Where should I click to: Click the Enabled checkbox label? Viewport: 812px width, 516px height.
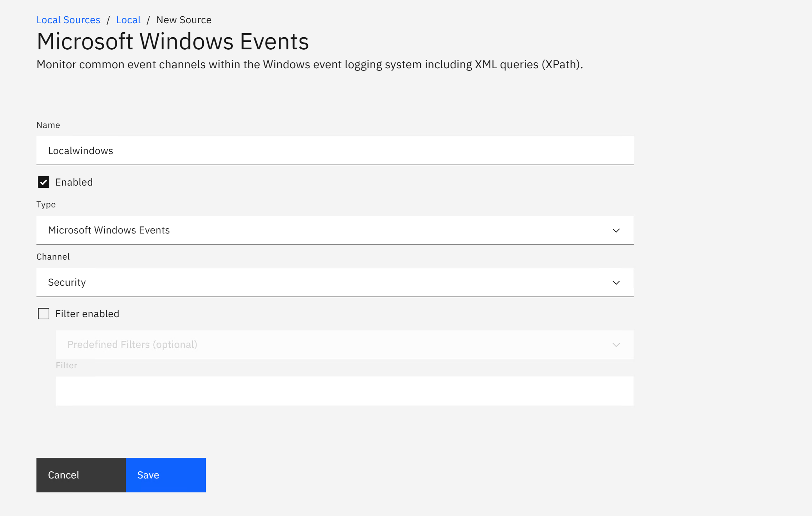tap(74, 182)
